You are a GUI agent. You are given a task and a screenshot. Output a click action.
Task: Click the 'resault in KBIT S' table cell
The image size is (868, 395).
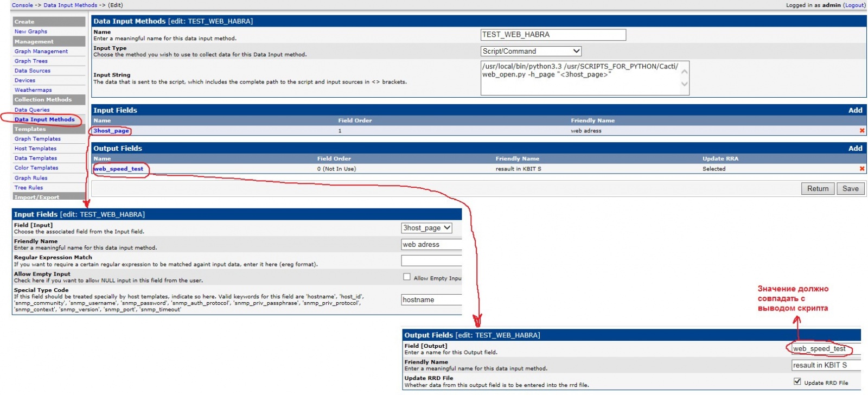tap(518, 169)
